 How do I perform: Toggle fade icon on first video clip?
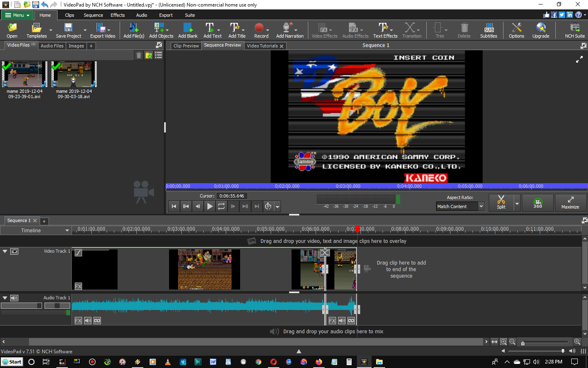pos(78,253)
